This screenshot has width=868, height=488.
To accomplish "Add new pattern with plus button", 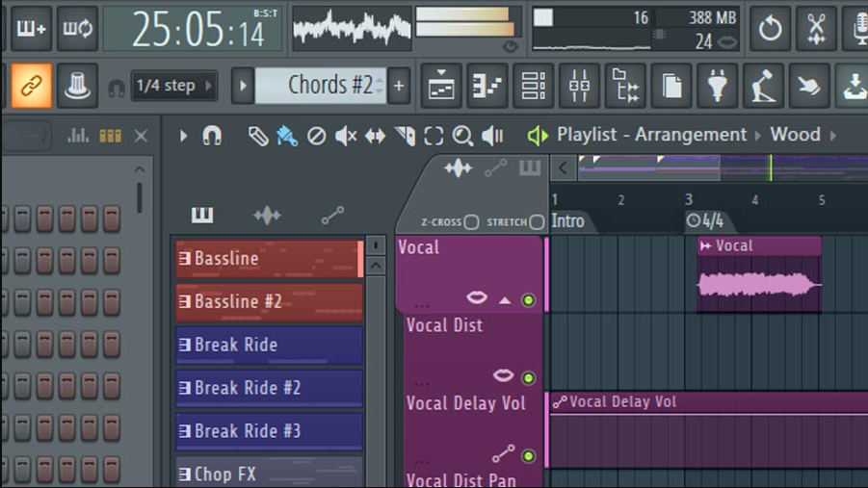I will pos(399,86).
